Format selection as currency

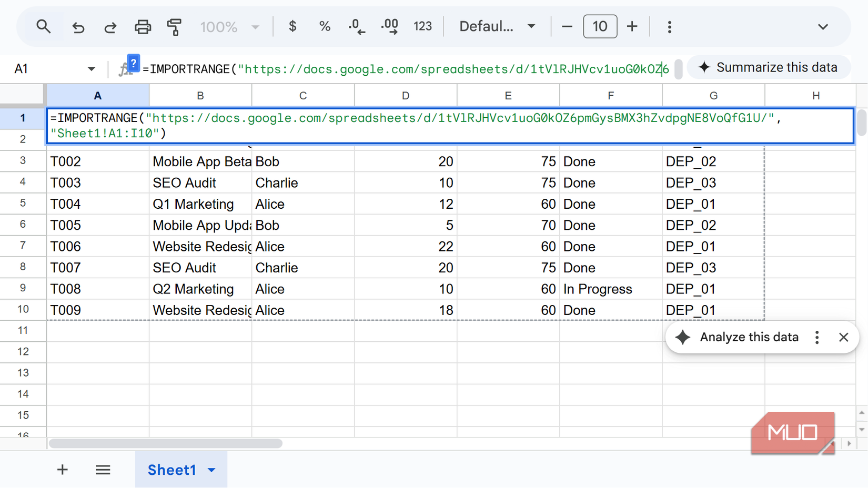point(292,26)
